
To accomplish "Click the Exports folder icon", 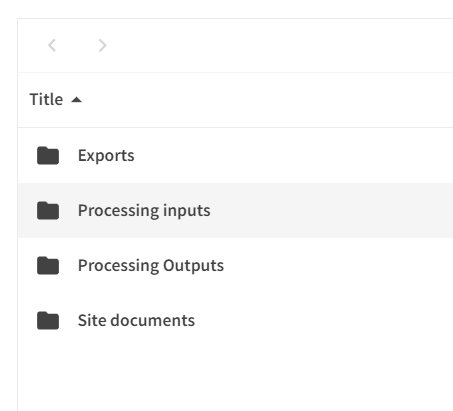I will click(x=48, y=155).
